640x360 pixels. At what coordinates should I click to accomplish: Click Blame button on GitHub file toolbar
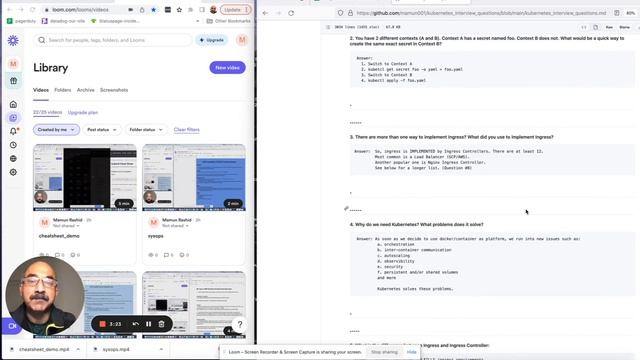[624, 27]
